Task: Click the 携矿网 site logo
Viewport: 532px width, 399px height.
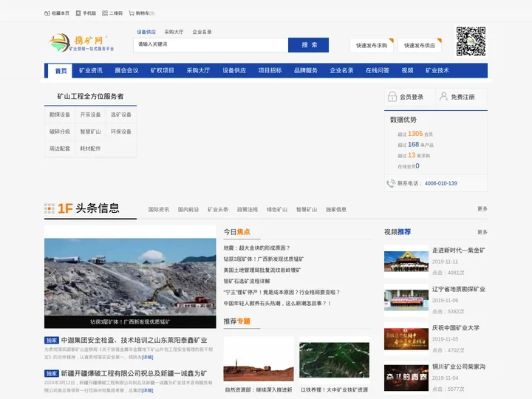Action: (x=81, y=43)
